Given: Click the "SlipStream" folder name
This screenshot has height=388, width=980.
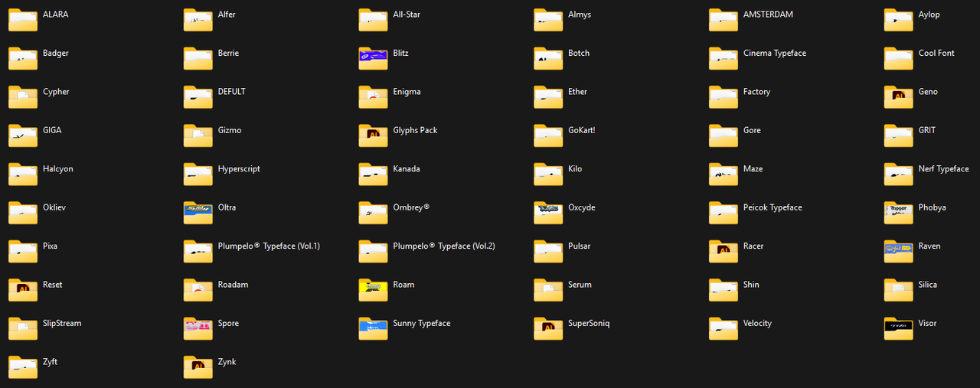Looking at the screenshot, I should click(x=62, y=323).
